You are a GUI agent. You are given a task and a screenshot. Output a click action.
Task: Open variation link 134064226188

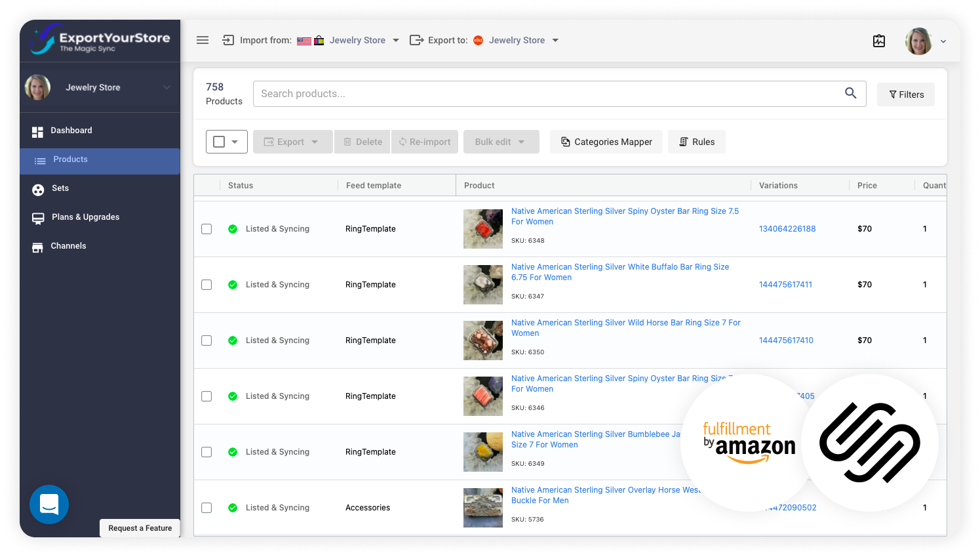(x=787, y=229)
